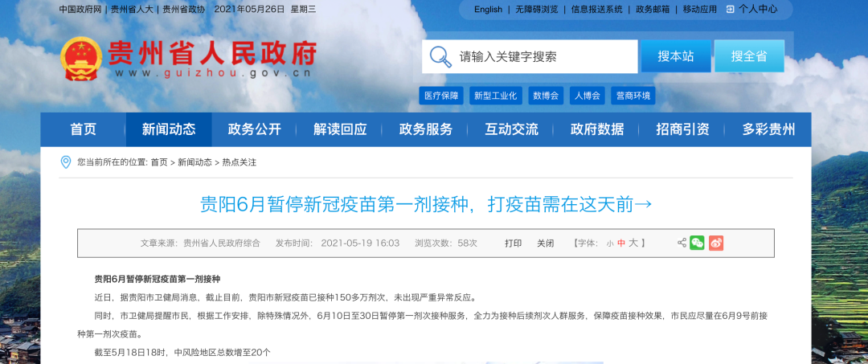Viewport: 868px width, 364px height.
Task: Click 首页 in the breadcrumb path
Action: tap(159, 162)
